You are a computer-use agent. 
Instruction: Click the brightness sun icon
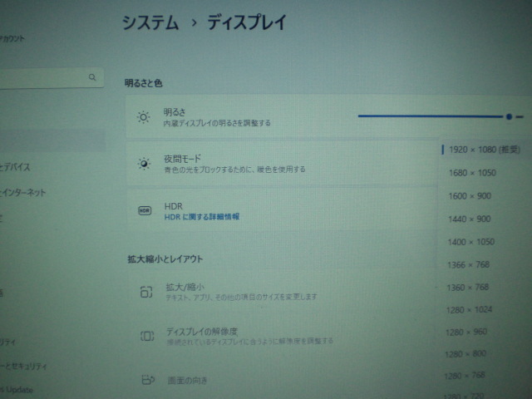pyautogui.click(x=143, y=117)
